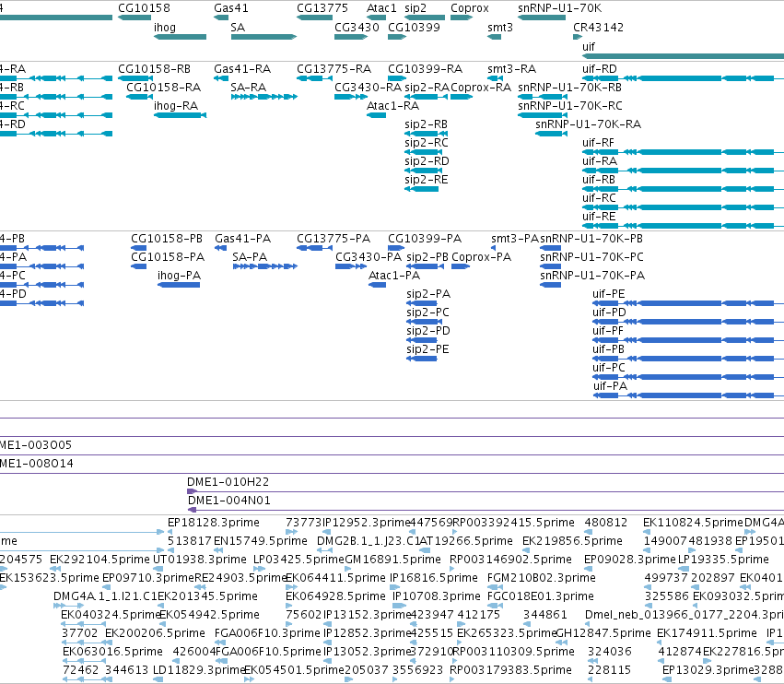
Task: Select the snRNP-U1-70K gene label
Action: [x=560, y=8]
